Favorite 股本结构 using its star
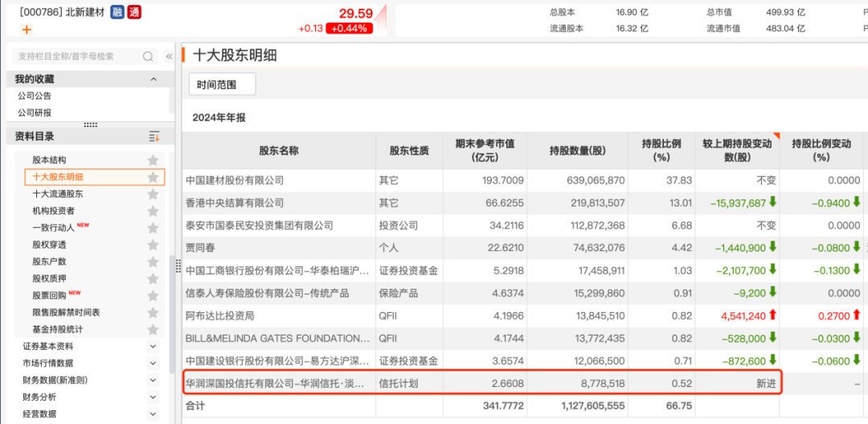Image resolution: width=868 pixels, height=424 pixels. point(153,160)
